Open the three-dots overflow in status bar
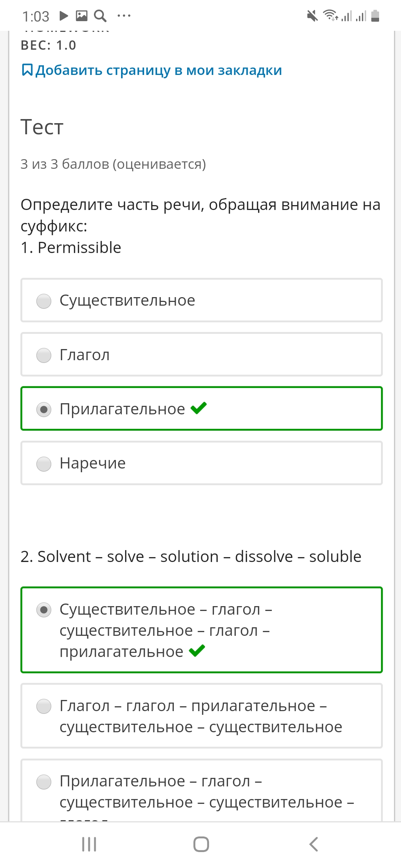The height and width of the screenshot is (868, 401). point(124,16)
